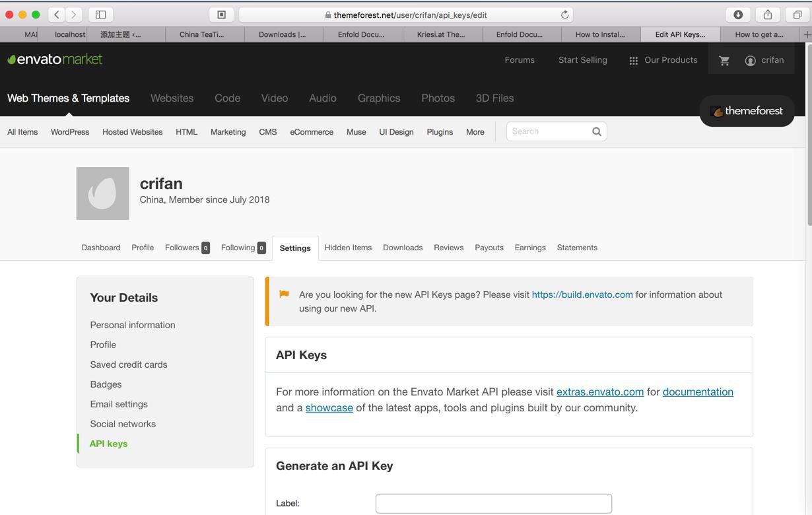812x515 pixels.
Task: Open extras.envato.com link
Action: click(600, 392)
